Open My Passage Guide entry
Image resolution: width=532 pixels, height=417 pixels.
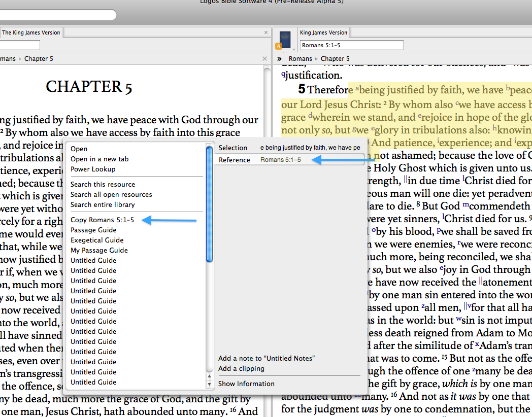point(99,251)
